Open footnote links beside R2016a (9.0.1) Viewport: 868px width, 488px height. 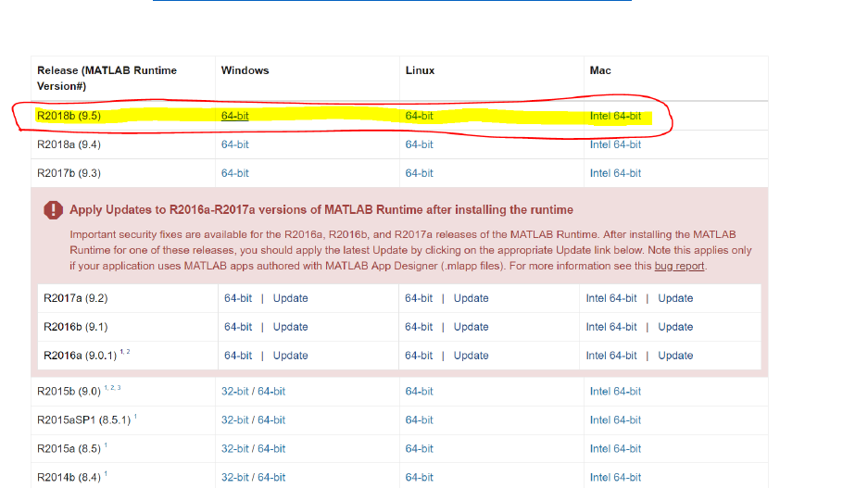(x=125, y=351)
